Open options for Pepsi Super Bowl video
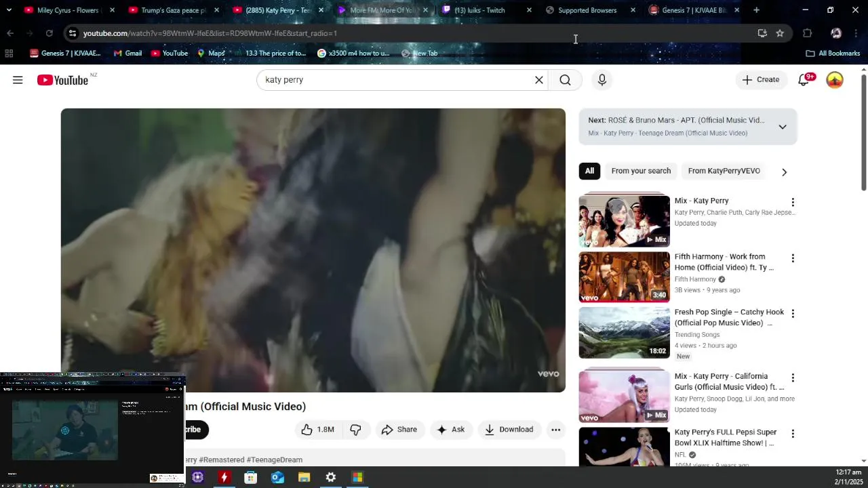The width and height of the screenshot is (868, 488). [x=793, y=434]
